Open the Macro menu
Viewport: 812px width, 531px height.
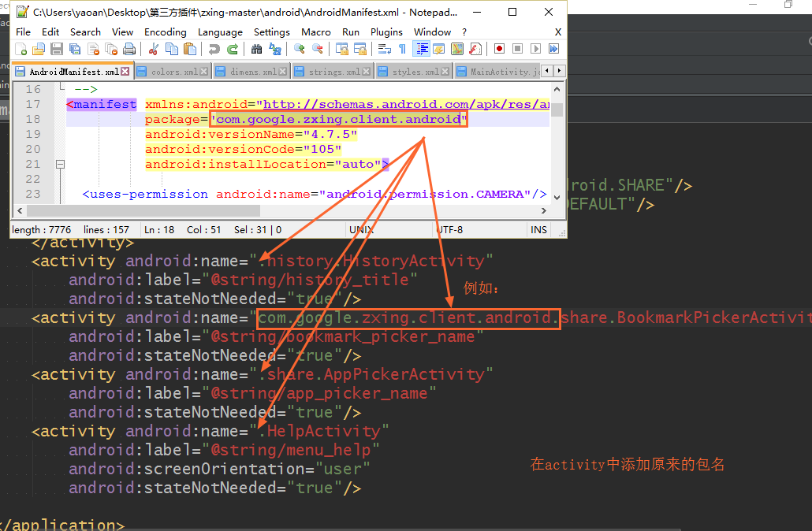(x=316, y=32)
